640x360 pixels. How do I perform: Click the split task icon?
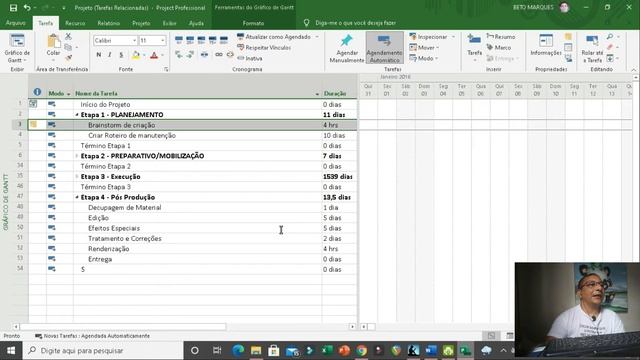pyautogui.click(x=204, y=55)
